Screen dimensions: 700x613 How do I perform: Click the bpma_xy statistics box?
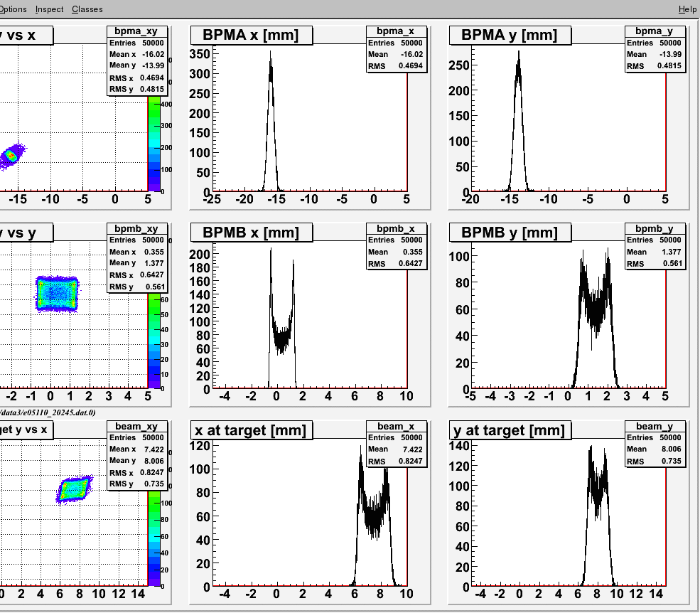[137, 60]
